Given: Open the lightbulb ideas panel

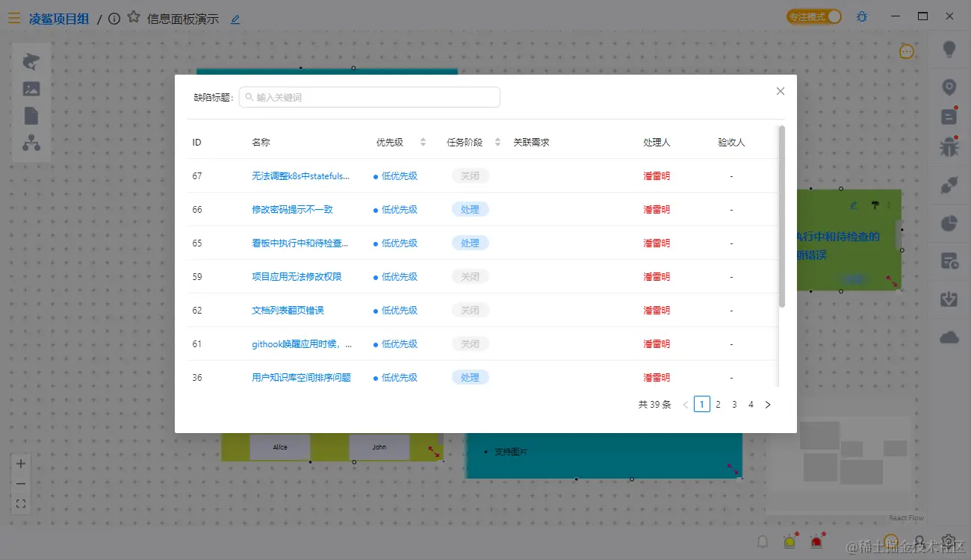Looking at the screenshot, I should click(949, 50).
